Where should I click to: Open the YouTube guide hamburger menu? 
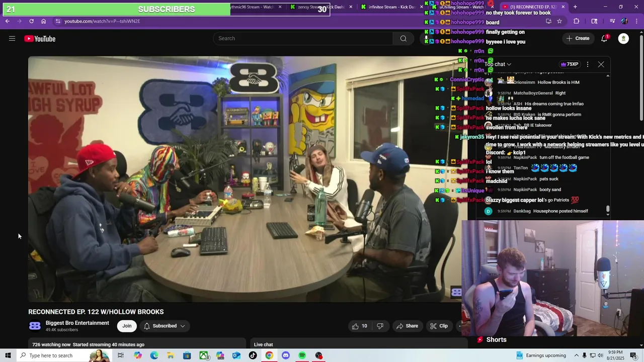tap(12, 39)
